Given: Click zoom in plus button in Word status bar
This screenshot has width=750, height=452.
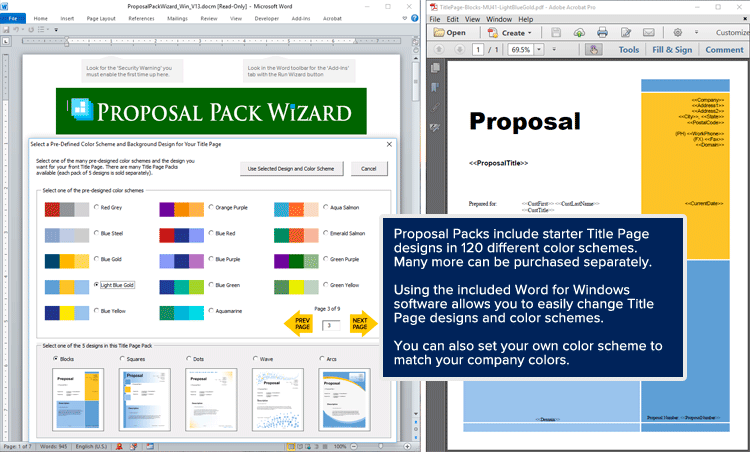Looking at the screenshot, I should pyautogui.click(x=407, y=446).
